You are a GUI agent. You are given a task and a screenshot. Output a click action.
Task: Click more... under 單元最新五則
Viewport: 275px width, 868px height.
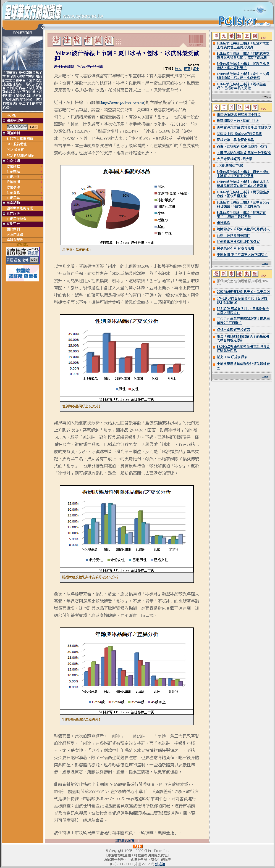[266, 97]
